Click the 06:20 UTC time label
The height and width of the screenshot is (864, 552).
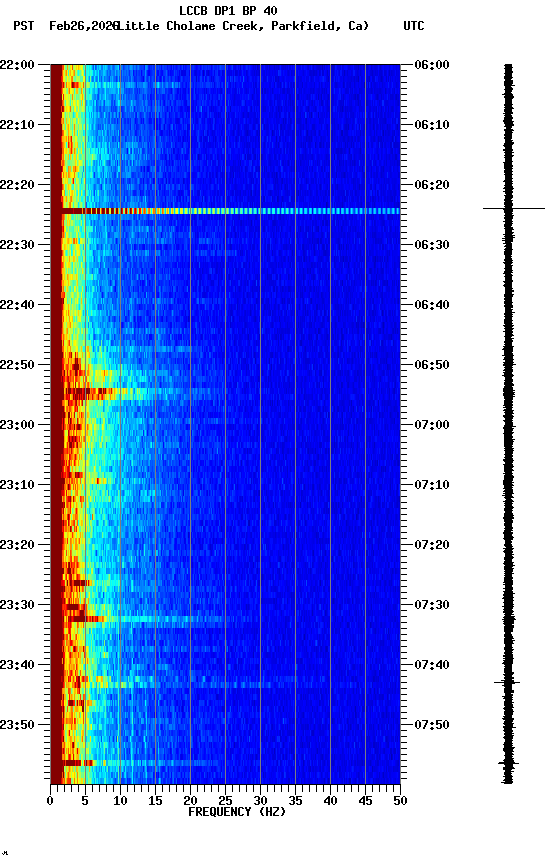coord(432,185)
